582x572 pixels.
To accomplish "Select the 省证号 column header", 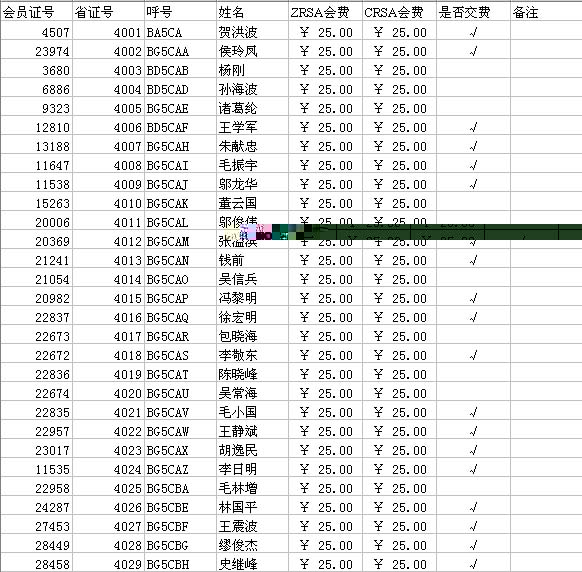I will [108, 11].
